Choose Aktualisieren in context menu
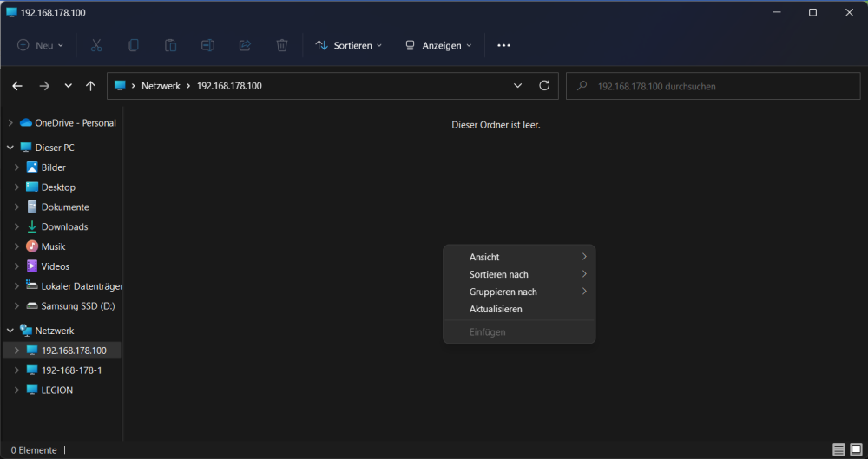The height and width of the screenshot is (459, 868). (519, 309)
